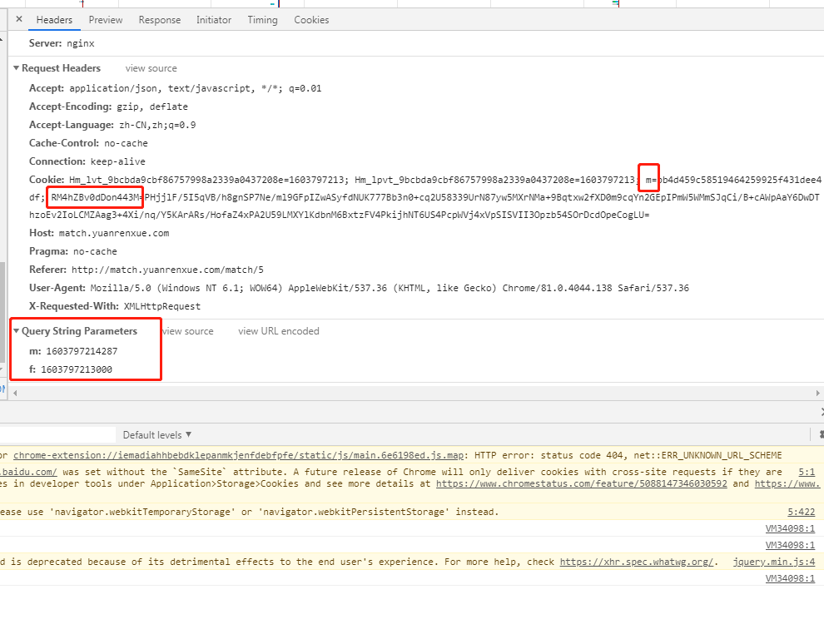Open the Preview tab
The height and width of the screenshot is (644, 824).
(106, 20)
